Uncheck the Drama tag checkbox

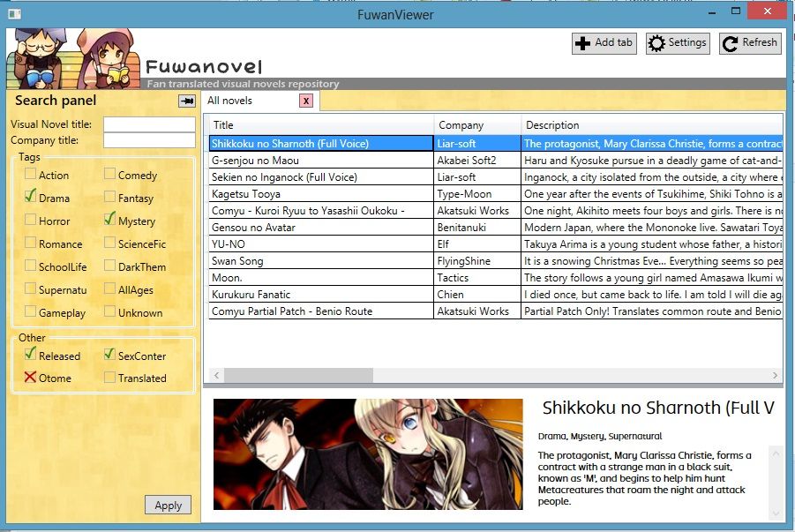[32, 198]
